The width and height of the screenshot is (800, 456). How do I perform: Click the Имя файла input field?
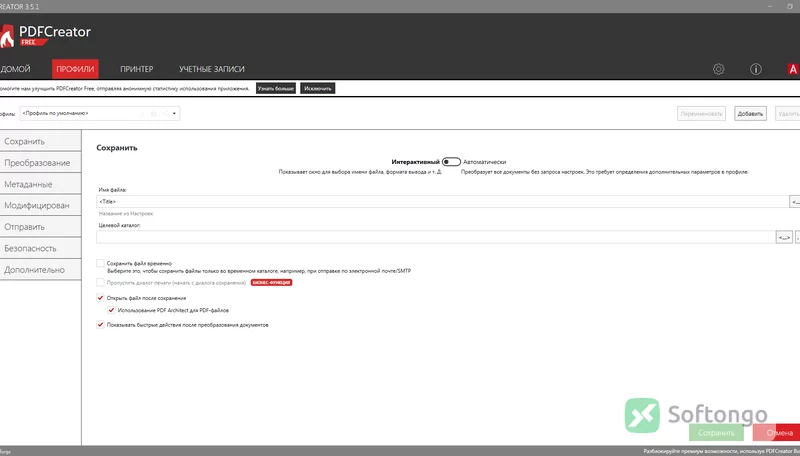tap(442, 201)
